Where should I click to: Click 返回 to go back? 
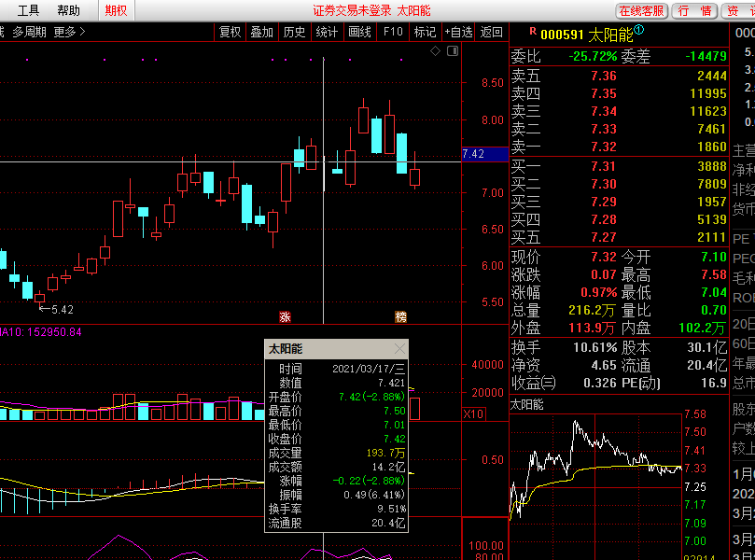pyautogui.click(x=491, y=33)
